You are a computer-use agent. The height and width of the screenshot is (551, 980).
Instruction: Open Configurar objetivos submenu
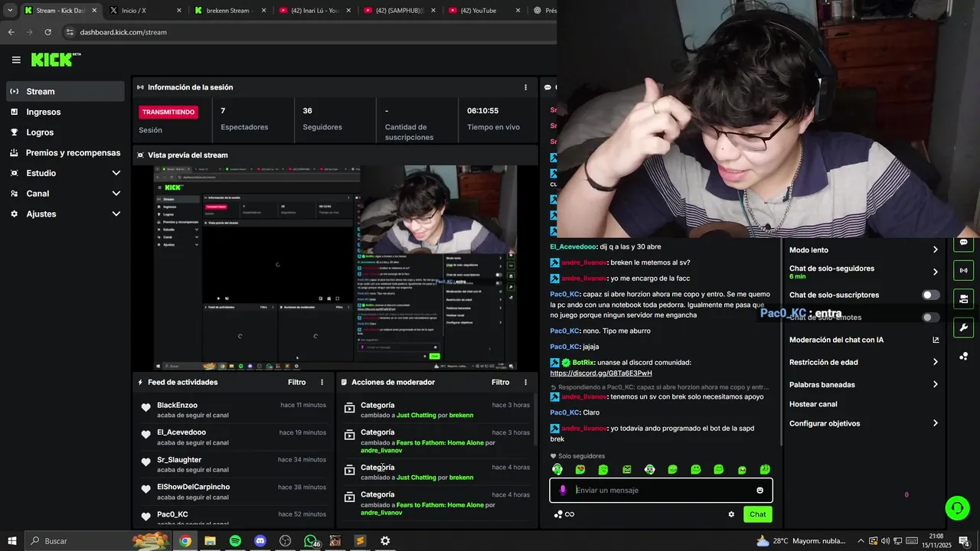pos(864,423)
